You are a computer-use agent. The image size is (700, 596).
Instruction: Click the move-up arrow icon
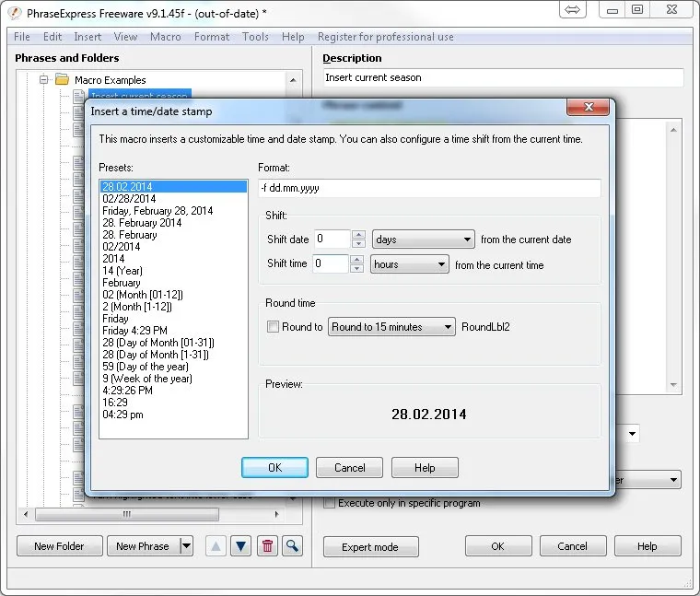click(216, 546)
